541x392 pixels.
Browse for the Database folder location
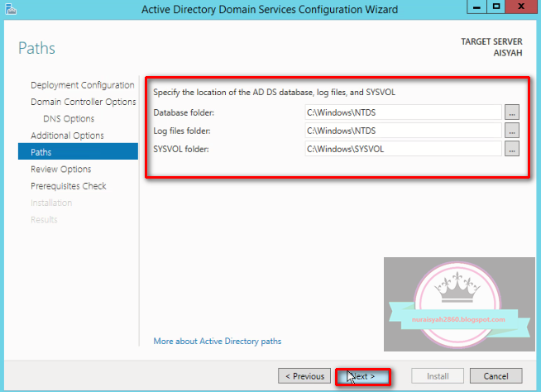(512, 112)
